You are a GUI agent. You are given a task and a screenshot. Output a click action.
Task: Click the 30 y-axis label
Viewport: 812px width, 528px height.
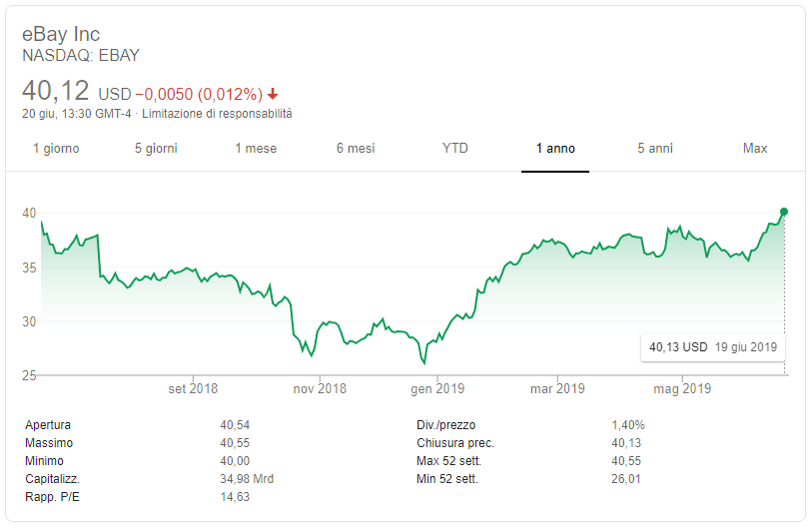(29, 321)
